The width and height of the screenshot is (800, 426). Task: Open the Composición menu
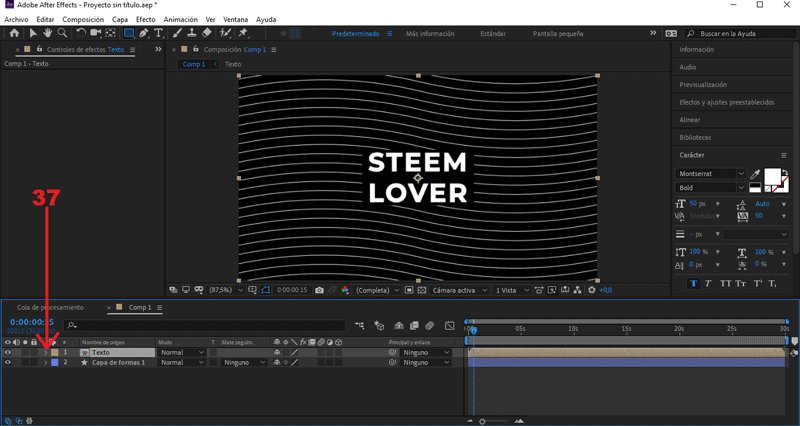click(83, 19)
